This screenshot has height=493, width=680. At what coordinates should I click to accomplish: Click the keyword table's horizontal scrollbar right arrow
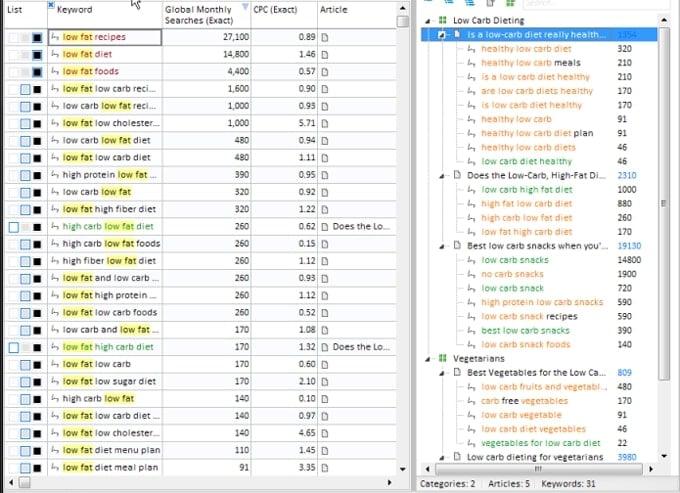tap(389, 482)
